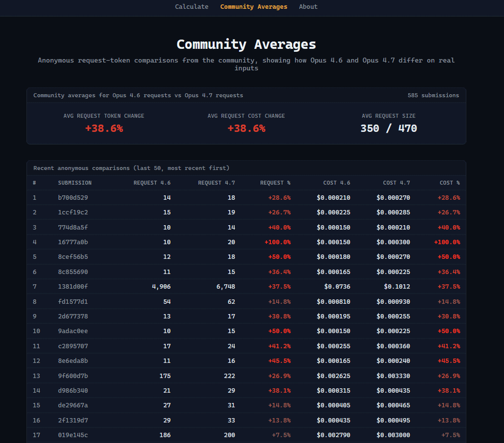504x443 pixels.
Task: Click the COST % column header
Action: pos(449,183)
